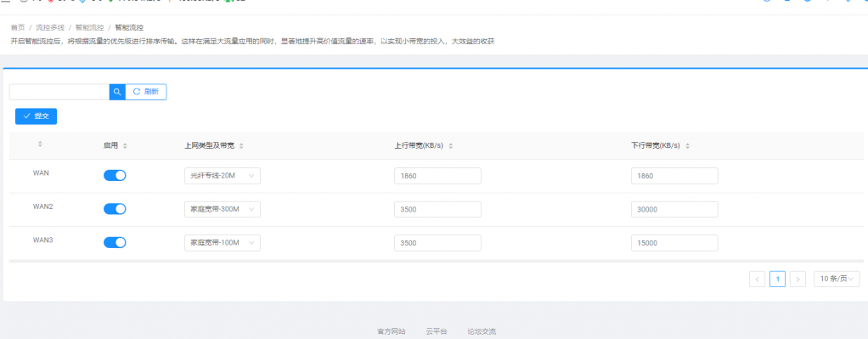Click the refresh button 刷新
The width and height of the screenshot is (868, 339).
(x=146, y=92)
